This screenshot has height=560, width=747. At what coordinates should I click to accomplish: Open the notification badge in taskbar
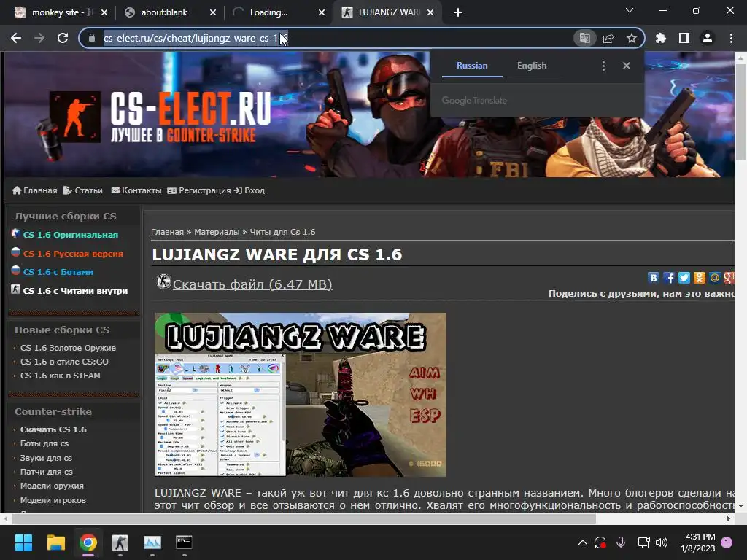tap(727, 542)
